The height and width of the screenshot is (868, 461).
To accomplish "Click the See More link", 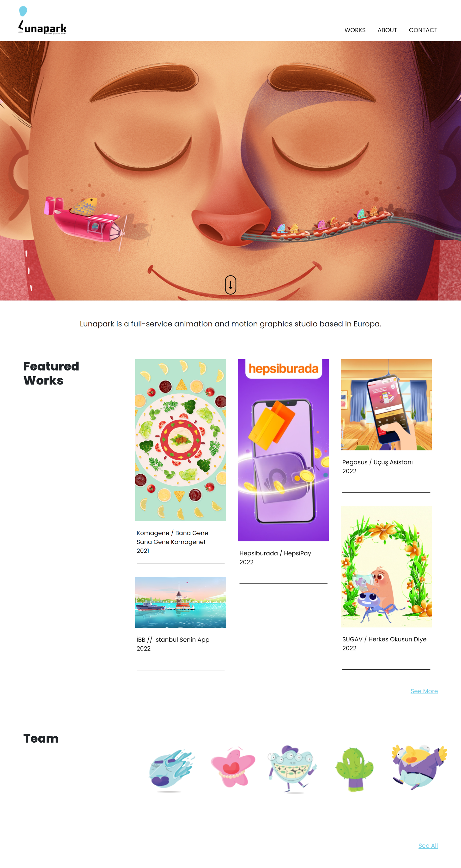I will [x=424, y=691].
